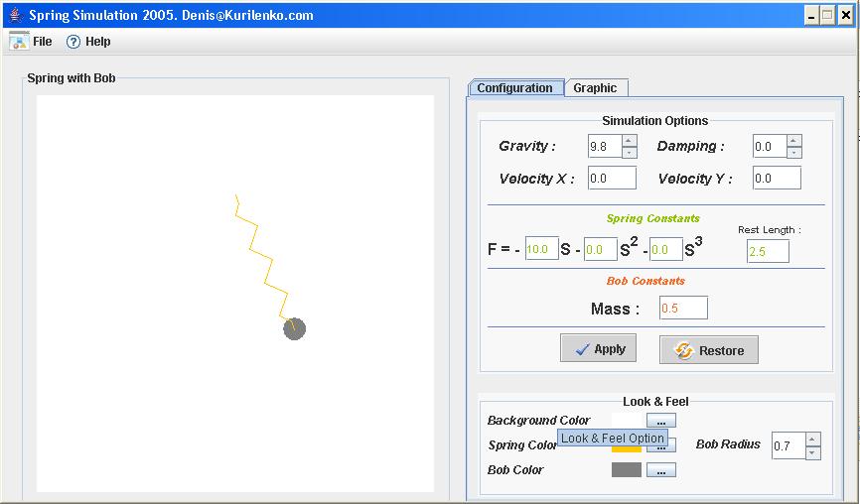Screen dimensions: 860x504
Task: Decrease the Damping value with down arrow
Action: (793, 153)
